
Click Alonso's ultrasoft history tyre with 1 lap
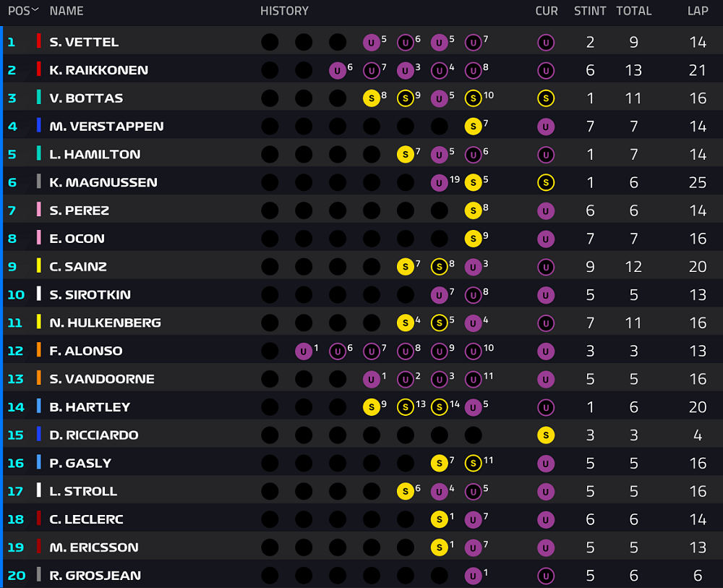click(304, 351)
